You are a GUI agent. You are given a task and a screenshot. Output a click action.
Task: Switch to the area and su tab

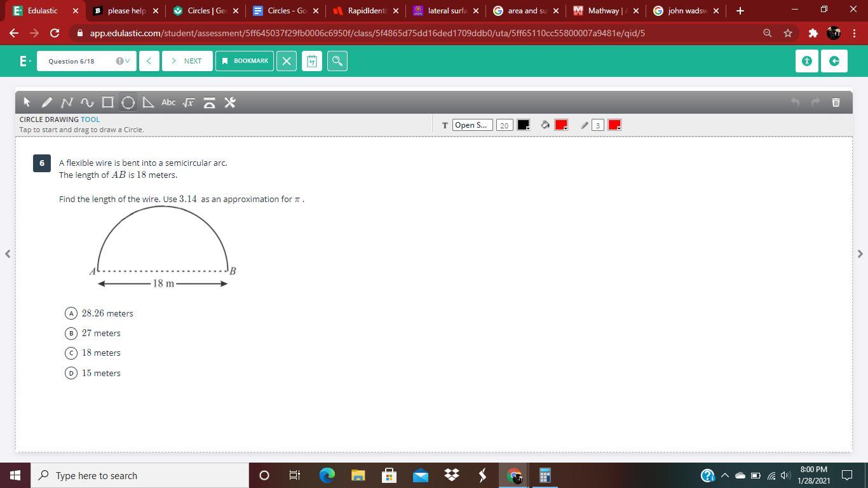coord(525,11)
